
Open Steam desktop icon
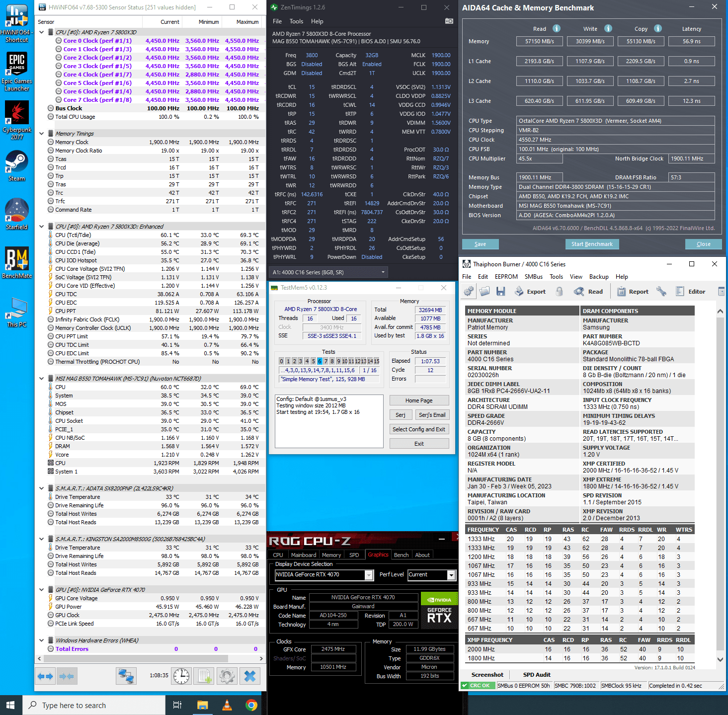[x=17, y=165]
